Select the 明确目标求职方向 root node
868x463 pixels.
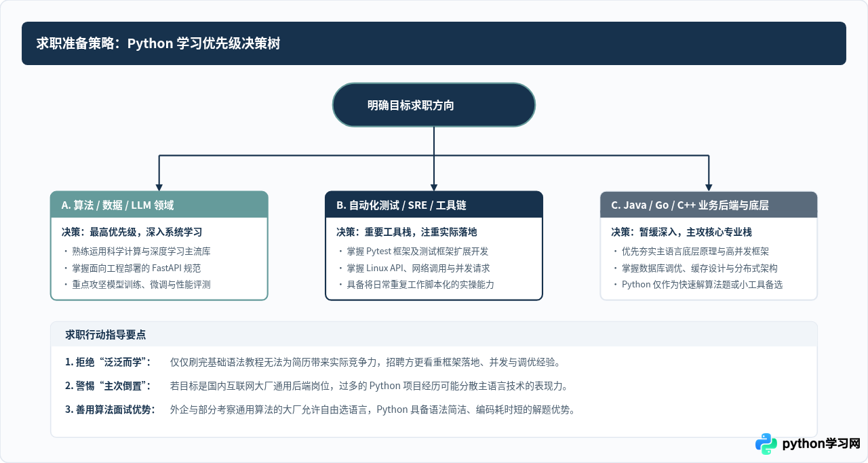point(434,105)
